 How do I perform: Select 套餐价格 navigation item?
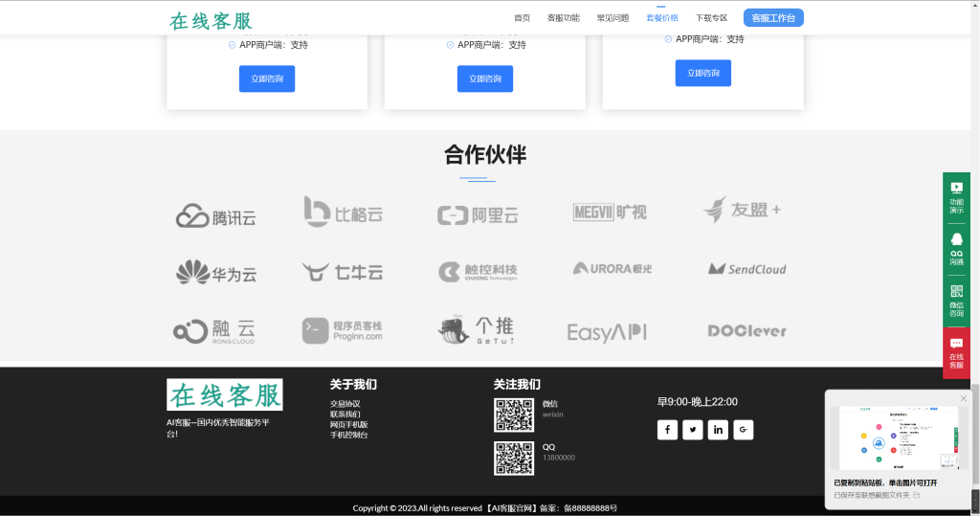[662, 18]
